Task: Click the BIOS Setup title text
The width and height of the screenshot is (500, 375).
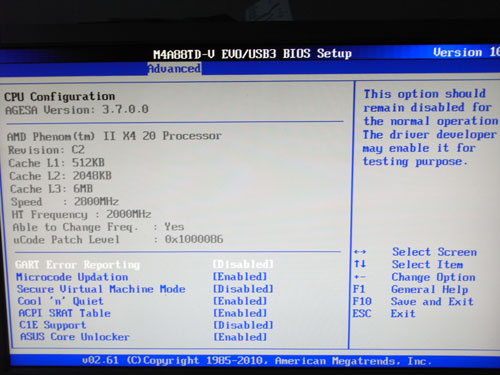Action: tap(252, 54)
